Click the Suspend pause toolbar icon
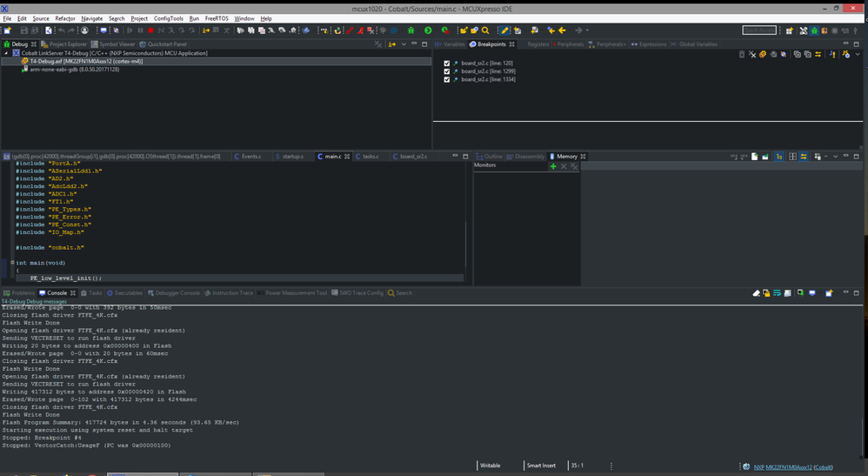The height and width of the screenshot is (476, 868). coord(140,30)
